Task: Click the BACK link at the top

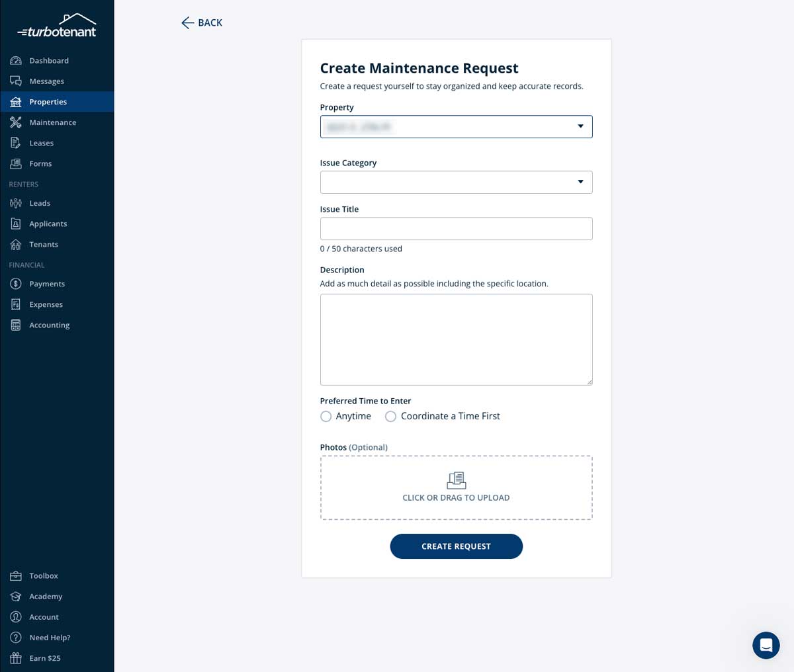Action: point(201,22)
